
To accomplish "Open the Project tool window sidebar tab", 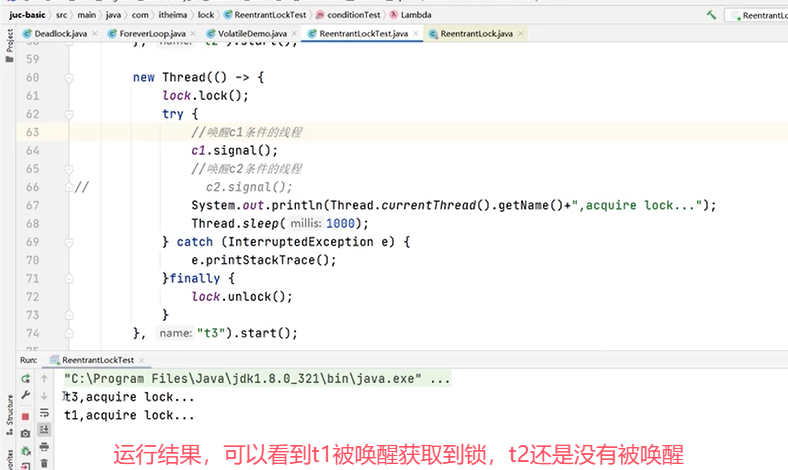I will (x=9, y=45).
